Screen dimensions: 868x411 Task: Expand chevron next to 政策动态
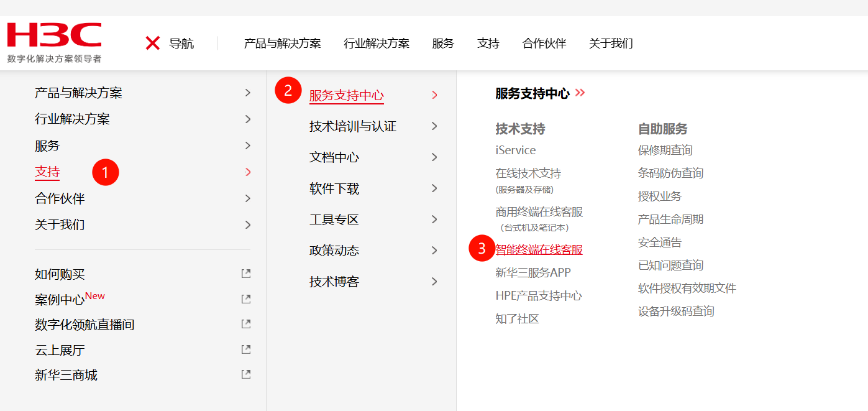[x=434, y=251]
